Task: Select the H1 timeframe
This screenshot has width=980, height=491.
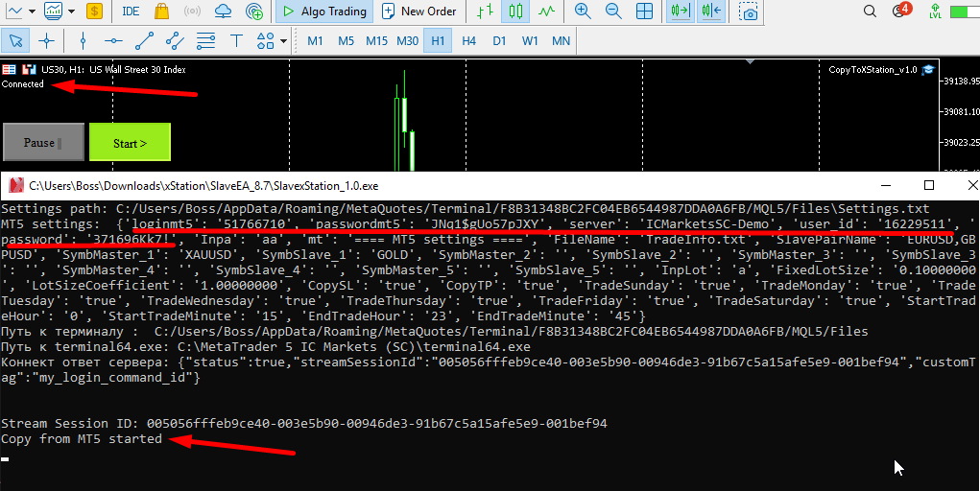Action: [438, 40]
